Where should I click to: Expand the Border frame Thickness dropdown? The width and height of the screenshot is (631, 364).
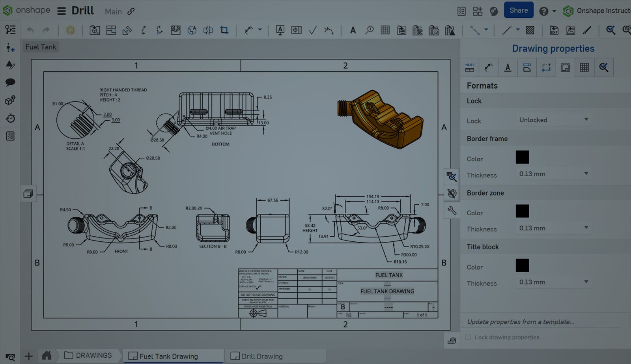pyautogui.click(x=553, y=174)
